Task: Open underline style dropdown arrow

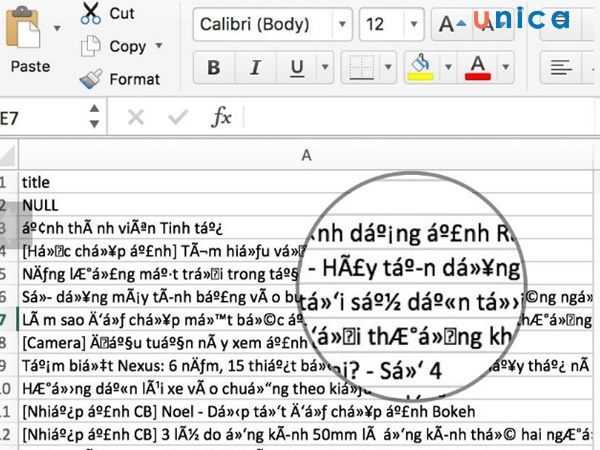Action: pyautogui.click(x=325, y=67)
